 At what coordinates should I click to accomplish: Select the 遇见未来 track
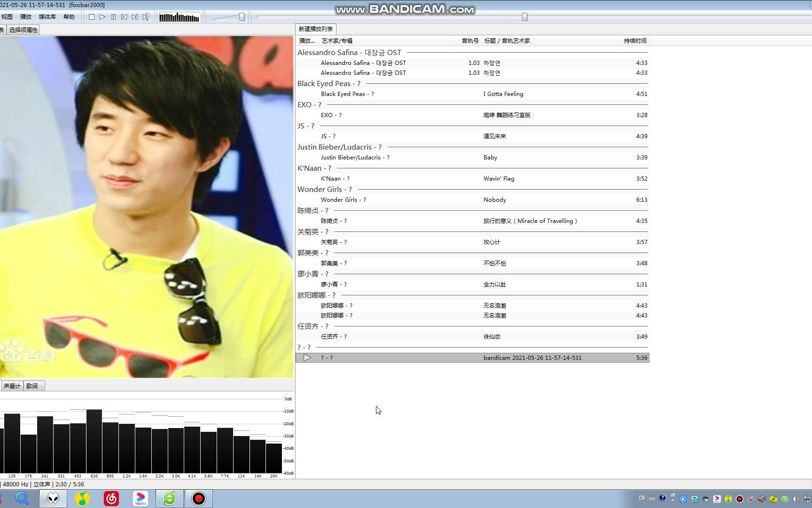pyautogui.click(x=472, y=136)
